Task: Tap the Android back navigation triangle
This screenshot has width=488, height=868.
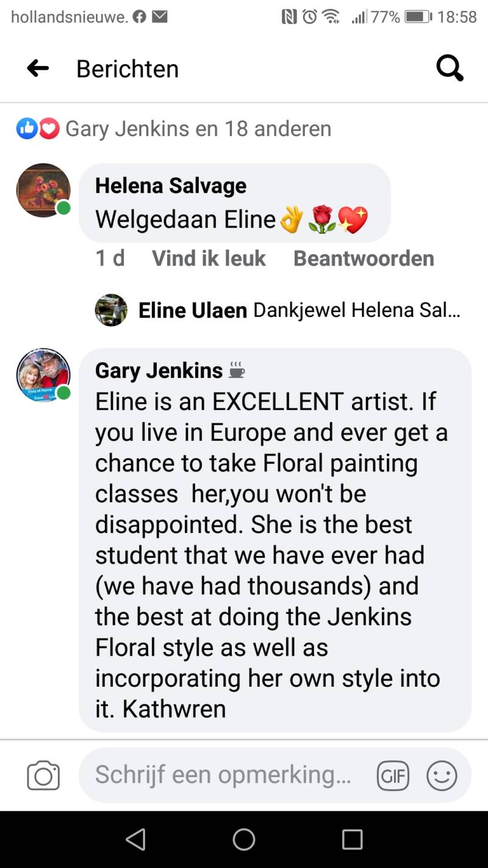Action: [135, 839]
